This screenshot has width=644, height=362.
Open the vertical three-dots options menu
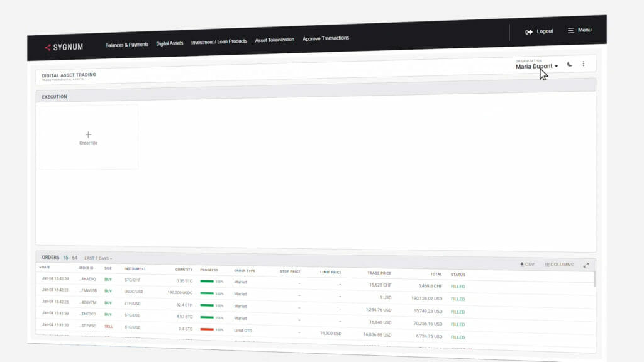584,63
